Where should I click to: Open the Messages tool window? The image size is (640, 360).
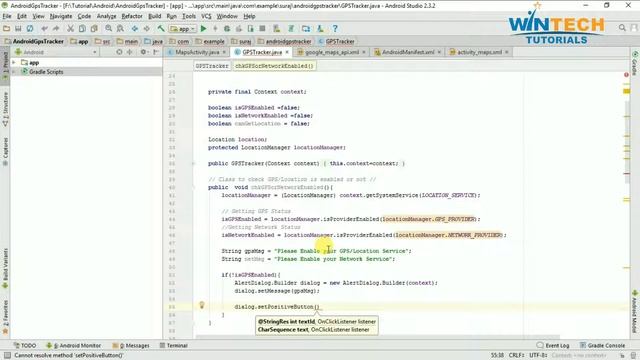[x=131, y=345]
